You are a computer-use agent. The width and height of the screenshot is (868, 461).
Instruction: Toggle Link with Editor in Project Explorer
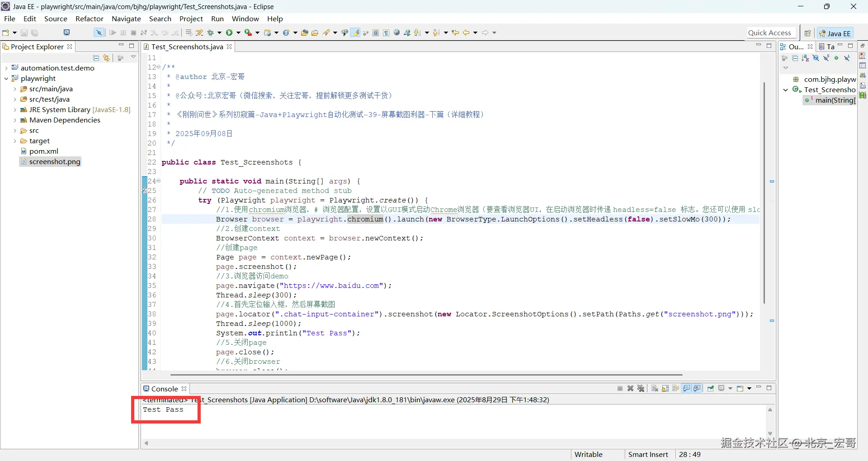pyautogui.click(x=106, y=58)
